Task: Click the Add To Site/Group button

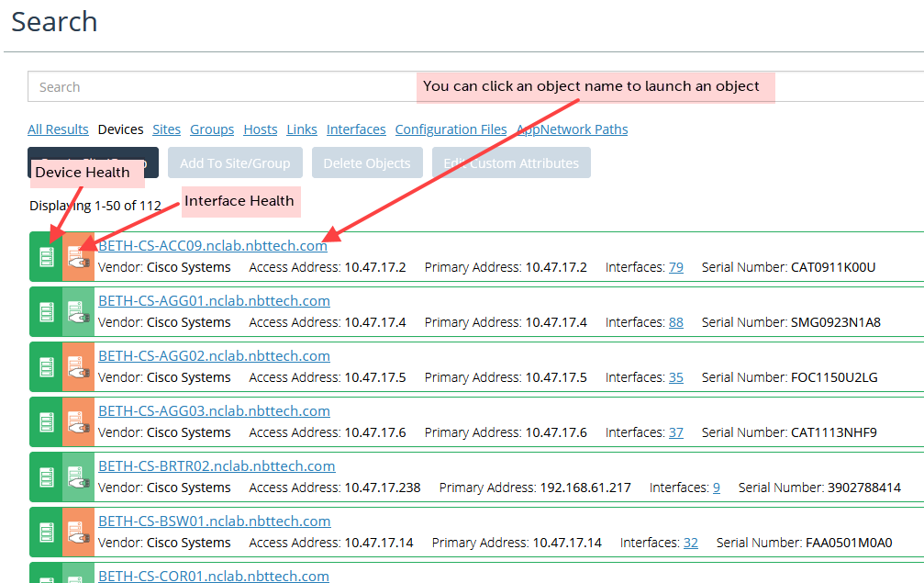Action: pyautogui.click(x=235, y=163)
